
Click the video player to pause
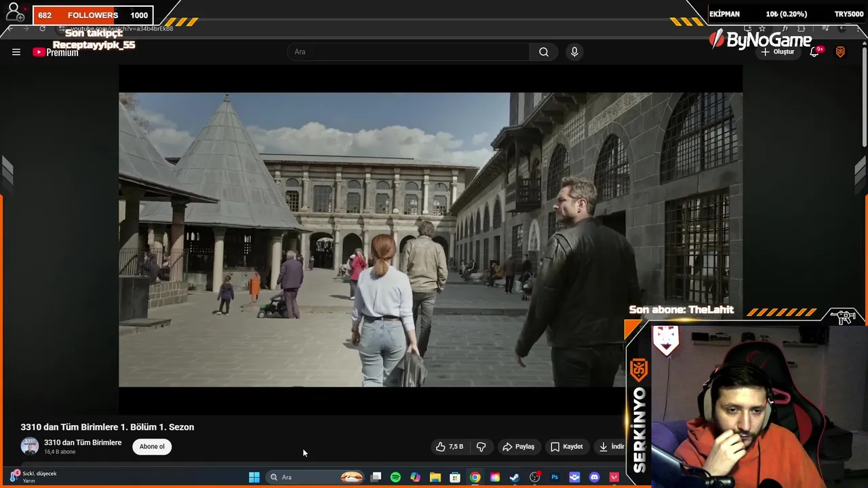(431, 240)
